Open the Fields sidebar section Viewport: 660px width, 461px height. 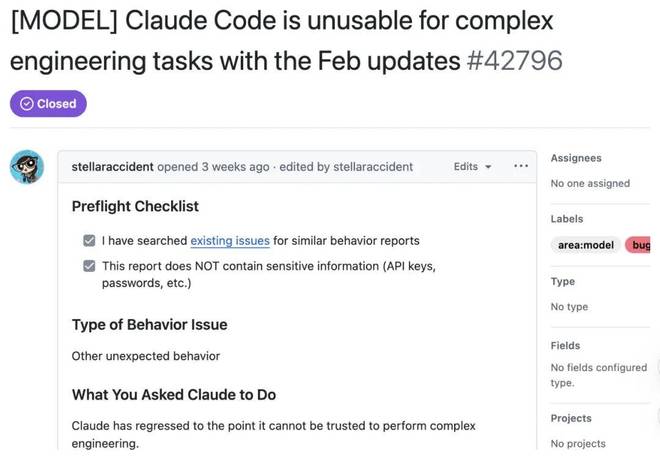[566, 345]
